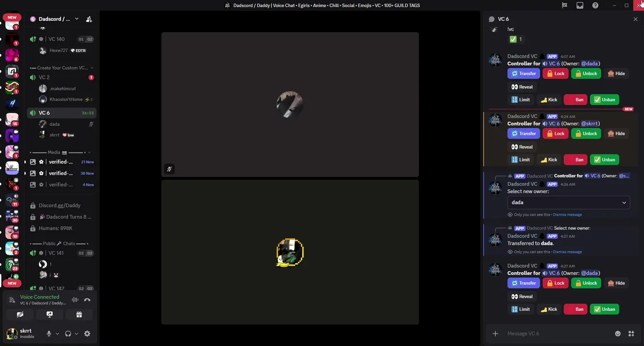Click the plus attachment button
This screenshot has width=644, height=346.
point(495,334)
